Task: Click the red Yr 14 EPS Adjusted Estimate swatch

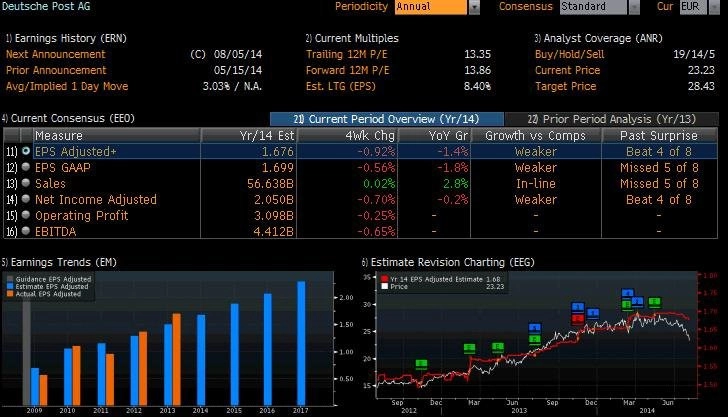Action: [384, 279]
